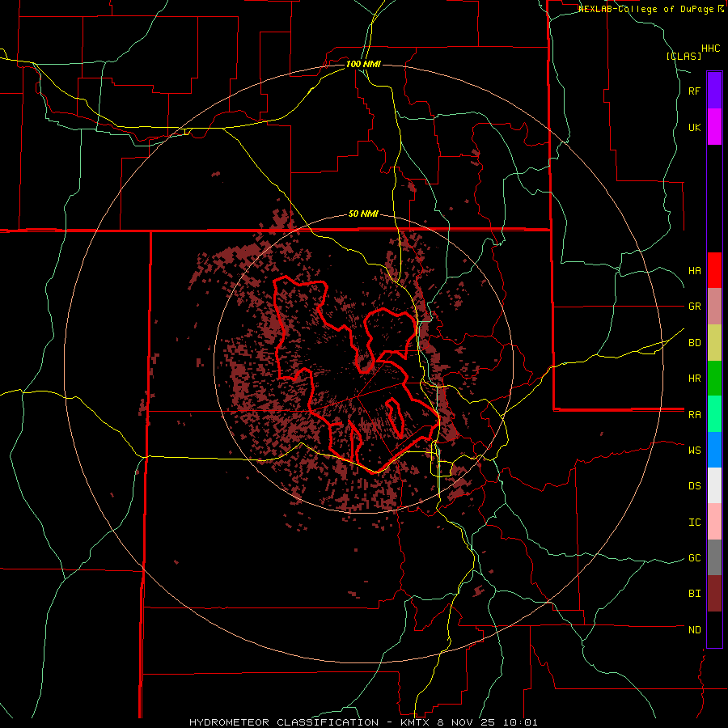Click the HYDROMETEOR CLASSIFICATION title text

pos(284,722)
